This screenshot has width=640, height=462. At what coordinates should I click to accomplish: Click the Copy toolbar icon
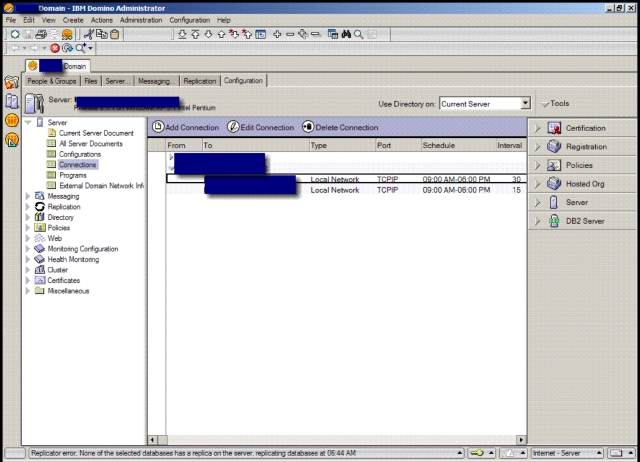point(102,34)
